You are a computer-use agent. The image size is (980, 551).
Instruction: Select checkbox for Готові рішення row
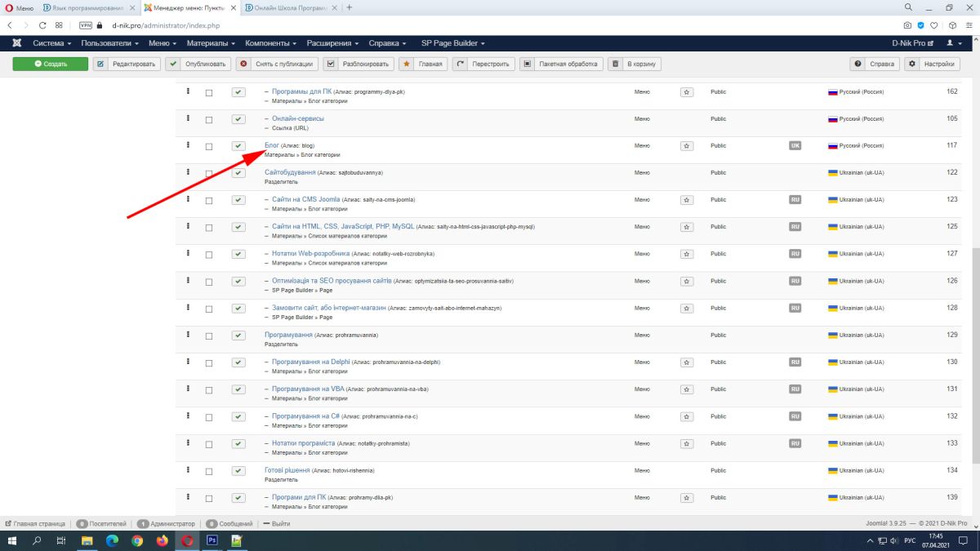point(209,471)
